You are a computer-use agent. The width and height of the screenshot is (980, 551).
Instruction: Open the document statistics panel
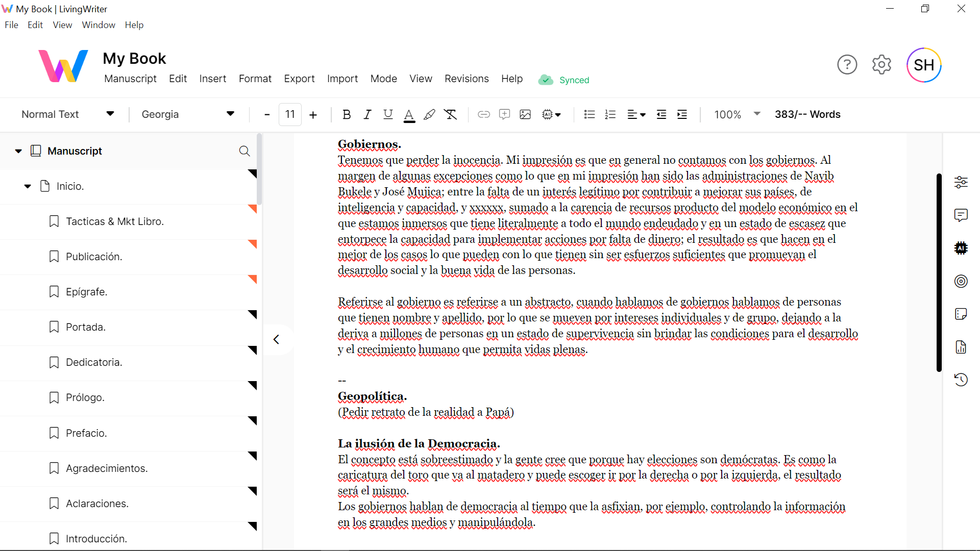961,347
